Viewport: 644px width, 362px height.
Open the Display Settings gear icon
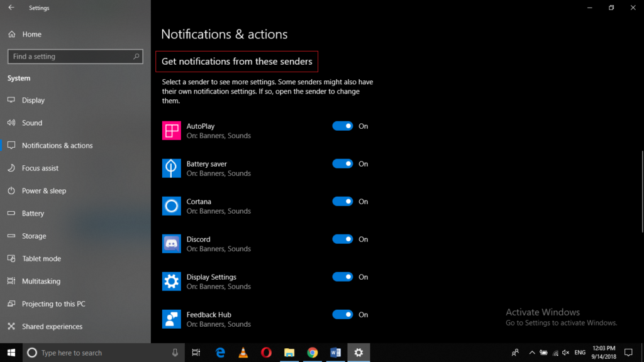coord(171,282)
